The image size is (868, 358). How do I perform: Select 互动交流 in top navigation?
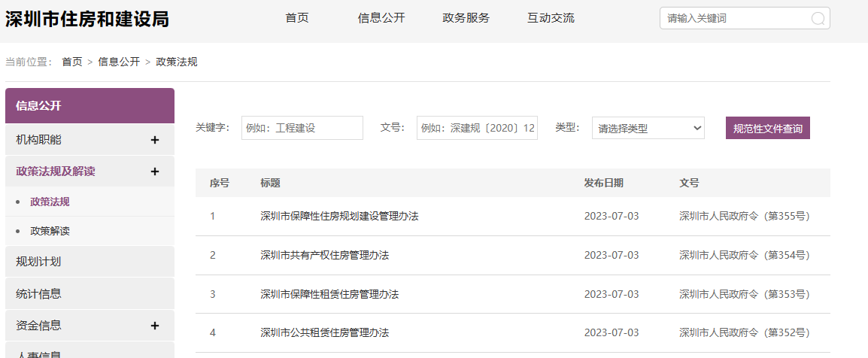(x=551, y=18)
